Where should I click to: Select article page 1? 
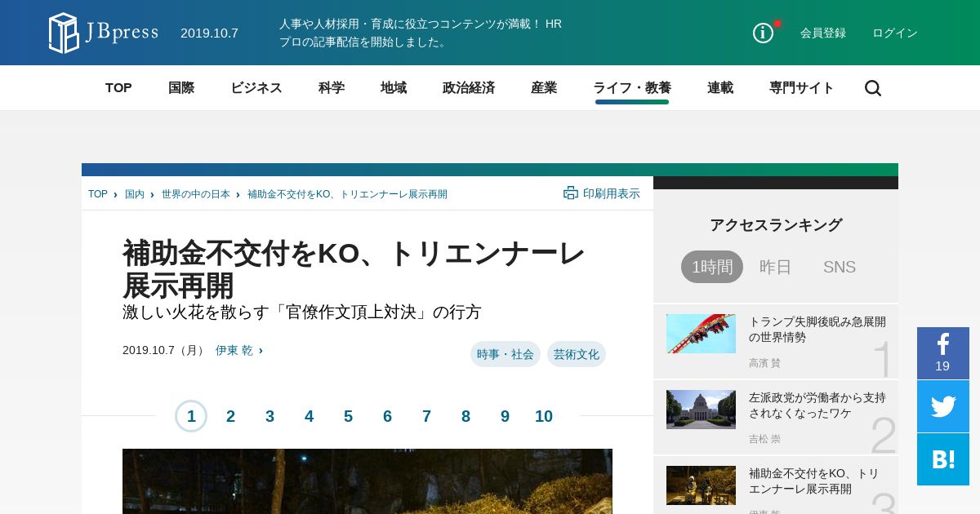(x=191, y=416)
